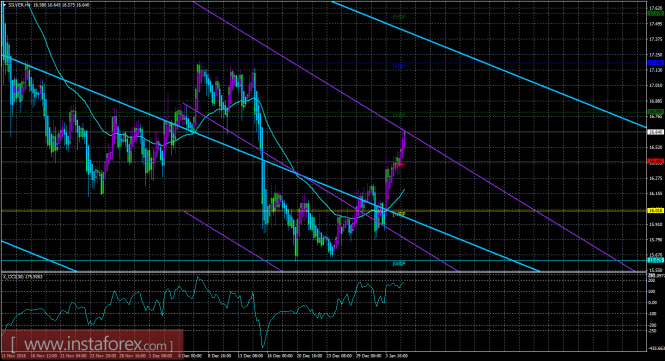
Task: Click the divider between chart and CCI subwindow
Action: click(x=323, y=271)
